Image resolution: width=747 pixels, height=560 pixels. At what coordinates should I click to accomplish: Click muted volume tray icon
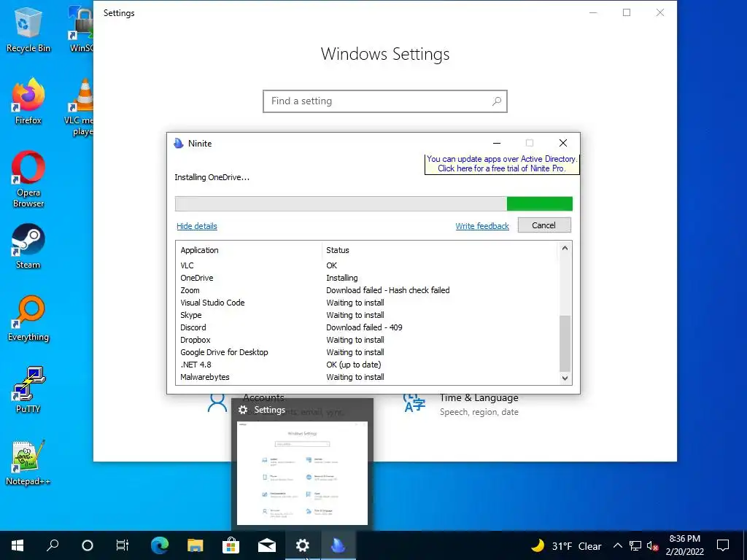[x=652, y=545]
